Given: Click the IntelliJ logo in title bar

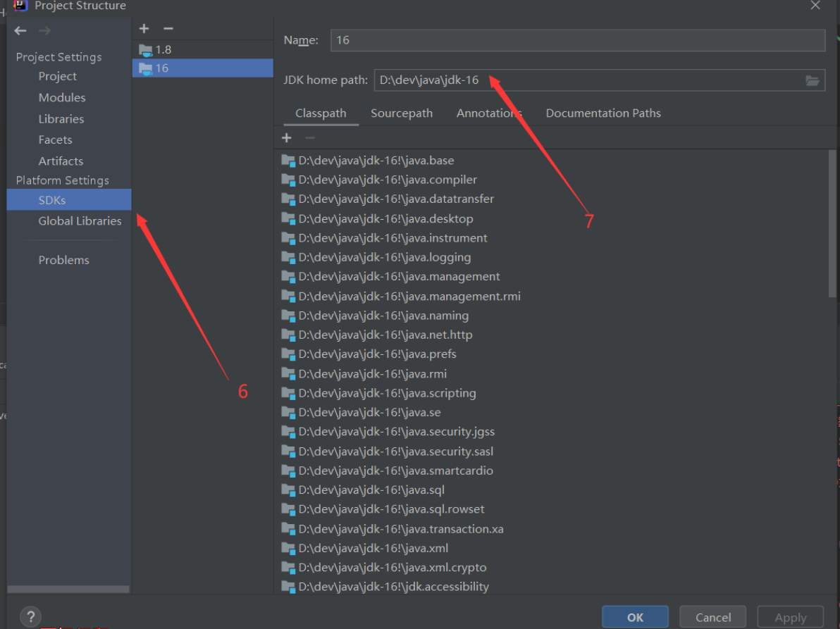Looking at the screenshot, I should tap(20, 6).
